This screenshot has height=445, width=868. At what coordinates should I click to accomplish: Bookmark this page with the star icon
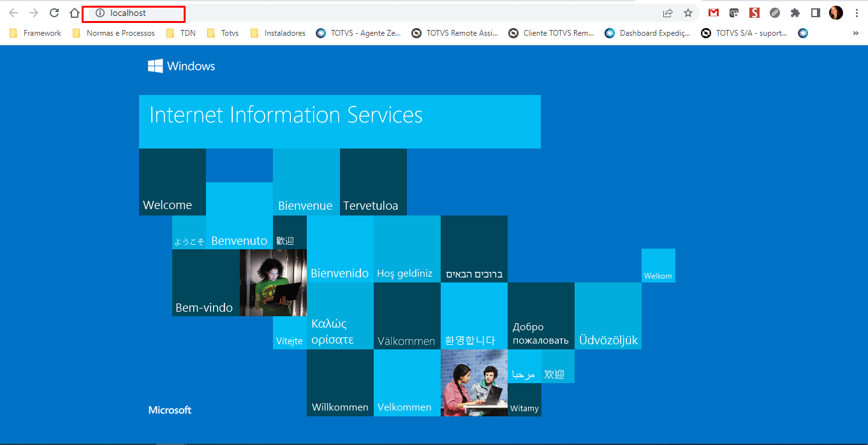(x=688, y=13)
